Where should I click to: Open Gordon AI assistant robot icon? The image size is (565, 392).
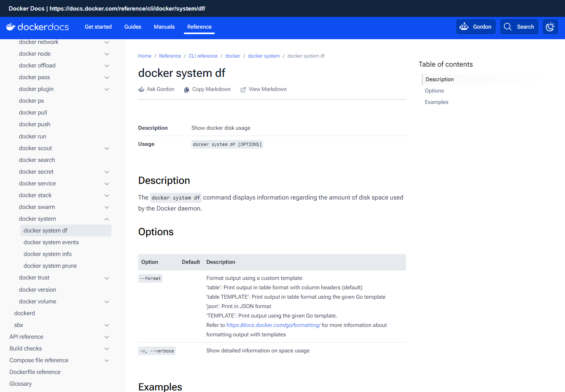pyautogui.click(x=464, y=27)
